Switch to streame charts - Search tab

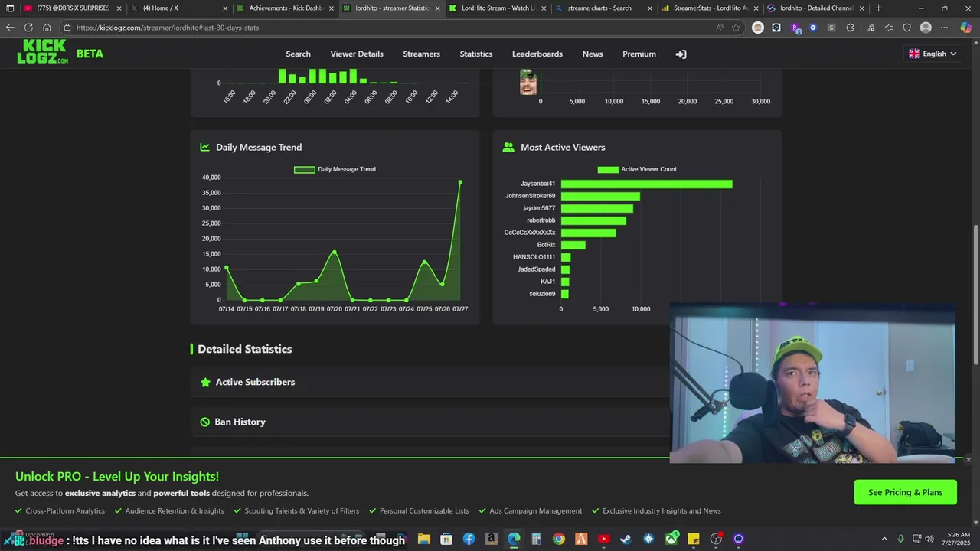[x=603, y=8]
